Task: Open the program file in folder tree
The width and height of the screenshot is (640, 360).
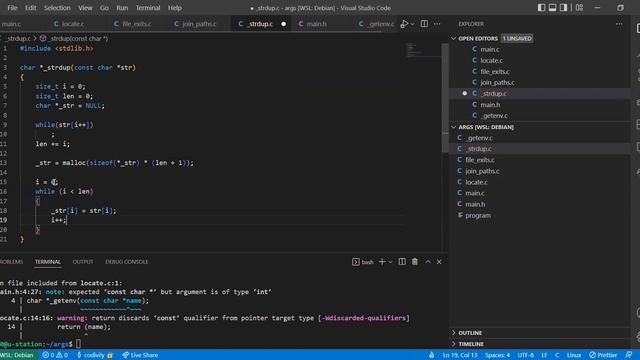Action: 540,215
